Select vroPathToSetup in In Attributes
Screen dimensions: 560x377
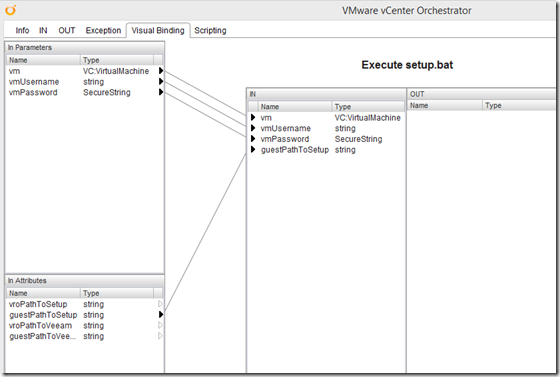pos(85,304)
